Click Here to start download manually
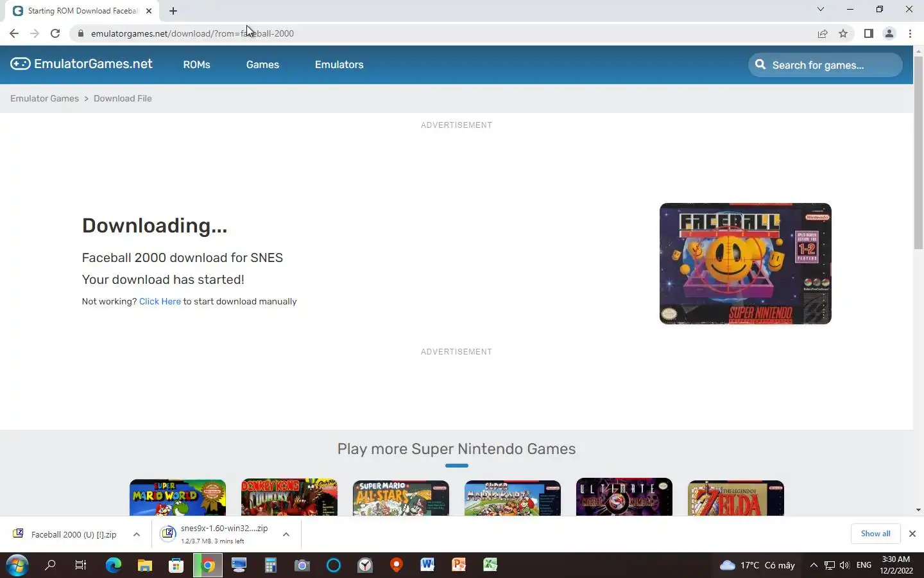Image resolution: width=924 pixels, height=578 pixels. coord(160,301)
